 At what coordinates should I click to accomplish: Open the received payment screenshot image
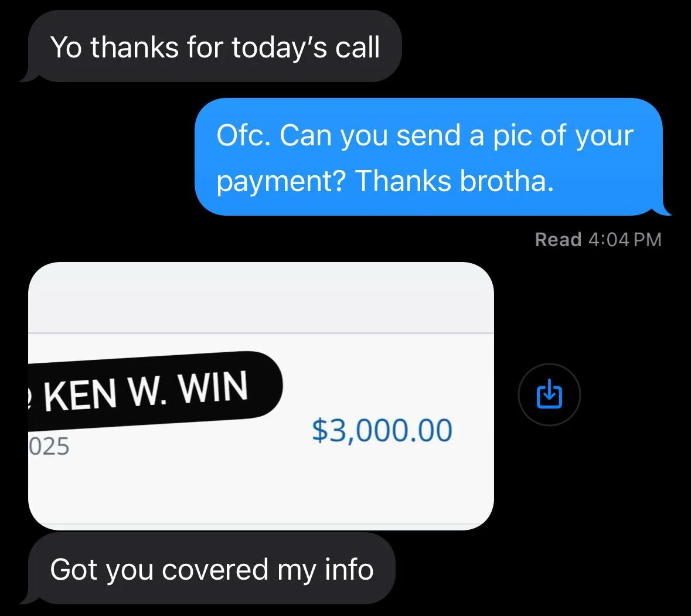click(x=261, y=396)
